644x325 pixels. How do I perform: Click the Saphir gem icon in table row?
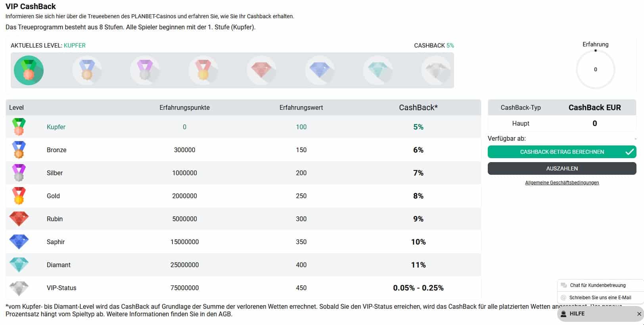(x=19, y=241)
